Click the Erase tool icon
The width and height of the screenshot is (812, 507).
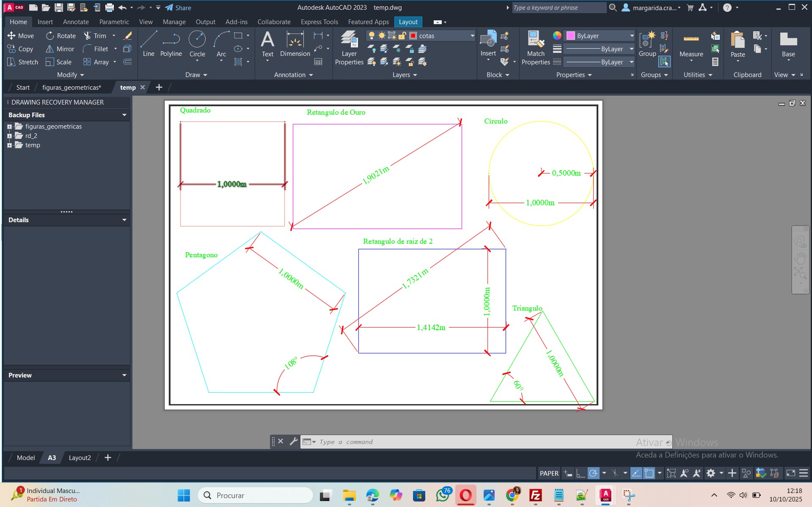127,36
